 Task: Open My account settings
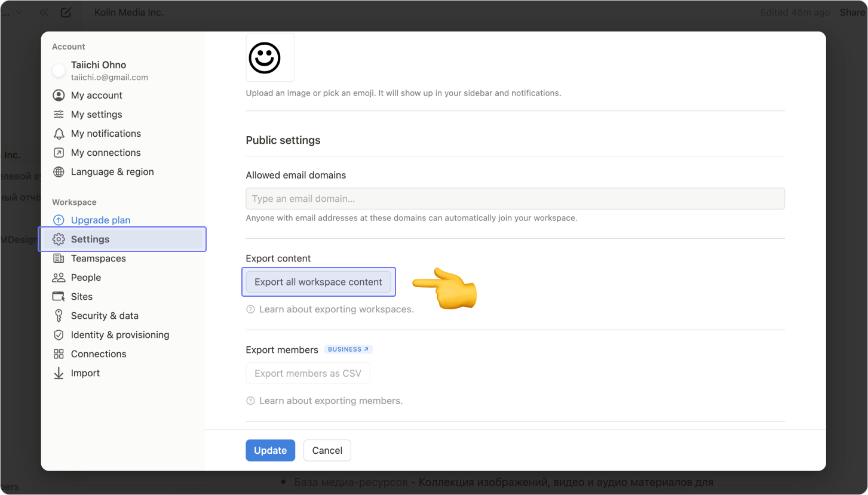coord(96,96)
